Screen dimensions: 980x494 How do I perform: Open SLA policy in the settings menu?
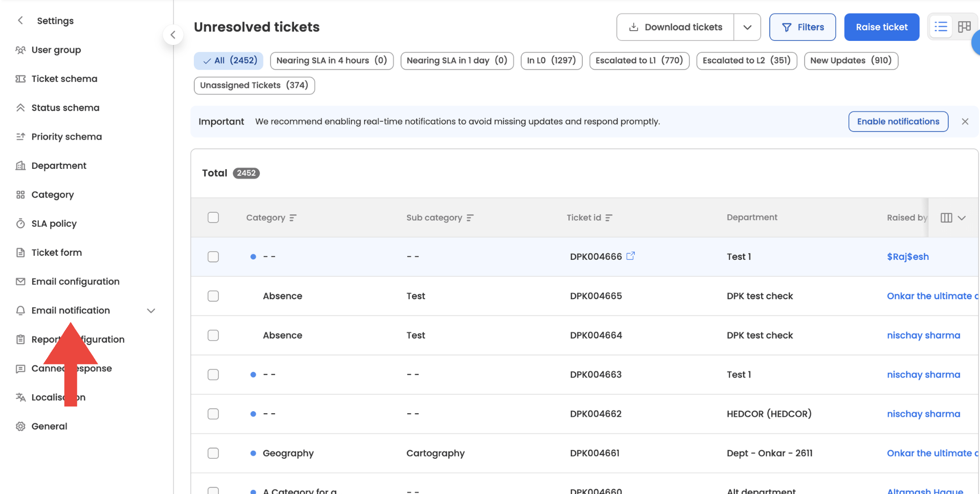(54, 223)
